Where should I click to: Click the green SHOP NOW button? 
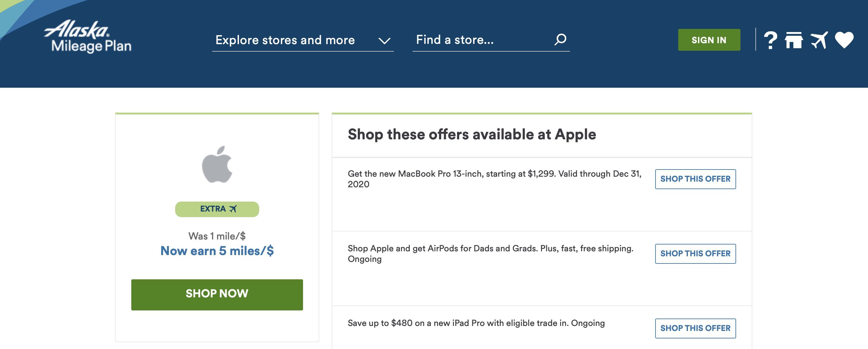pyautogui.click(x=217, y=295)
